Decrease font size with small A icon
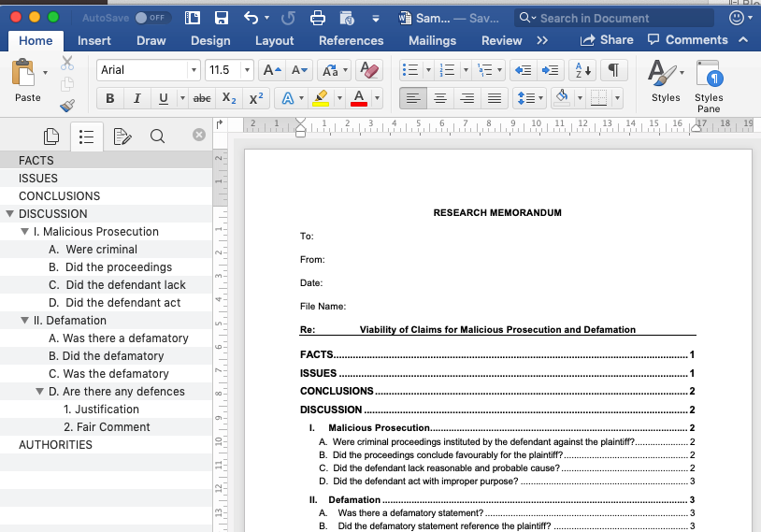The height and width of the screenshot is (532, 761). click(x=299, y=70)
